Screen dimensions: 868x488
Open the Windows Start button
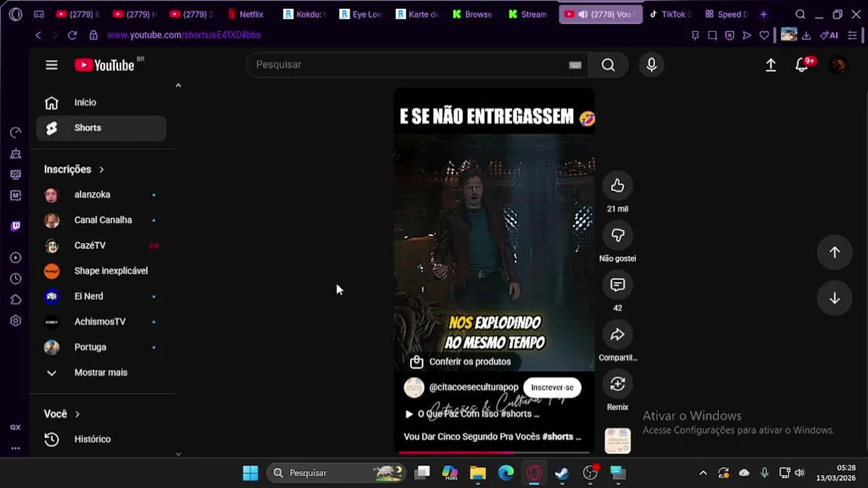click(x=250, y=473)
